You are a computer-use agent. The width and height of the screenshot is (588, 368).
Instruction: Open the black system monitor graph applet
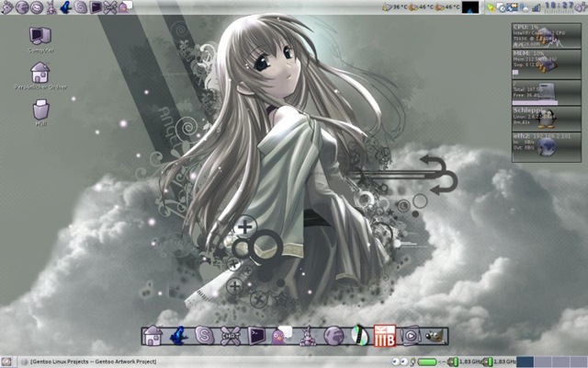tap(470, 7)
